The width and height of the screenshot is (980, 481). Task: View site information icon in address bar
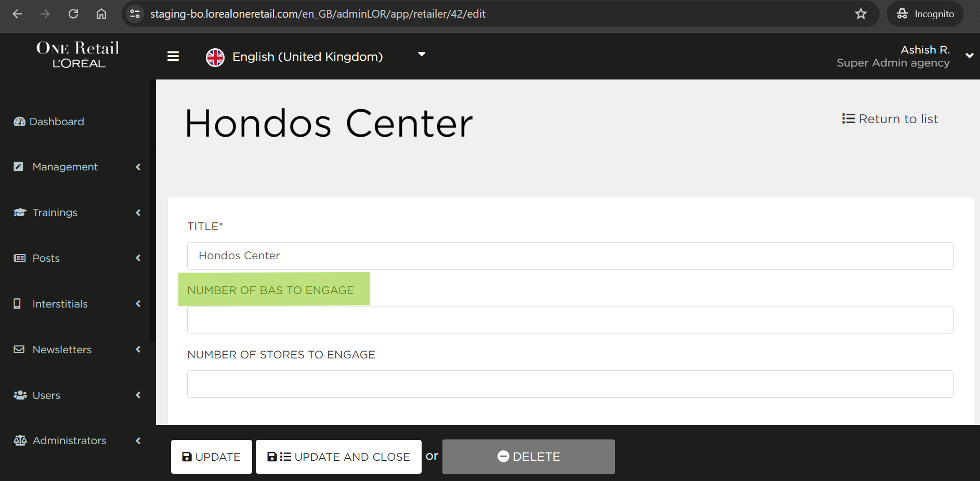135,14
